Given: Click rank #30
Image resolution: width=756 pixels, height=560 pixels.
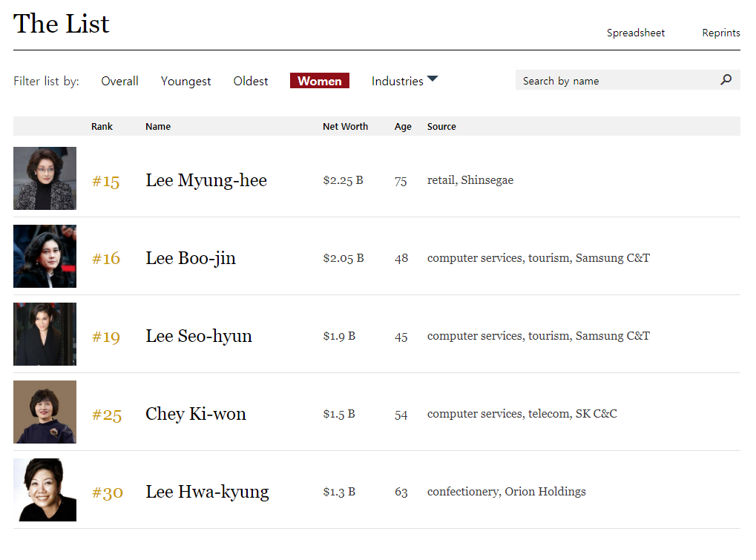Looking at the screenshot, I should click(x=108, y=493).
